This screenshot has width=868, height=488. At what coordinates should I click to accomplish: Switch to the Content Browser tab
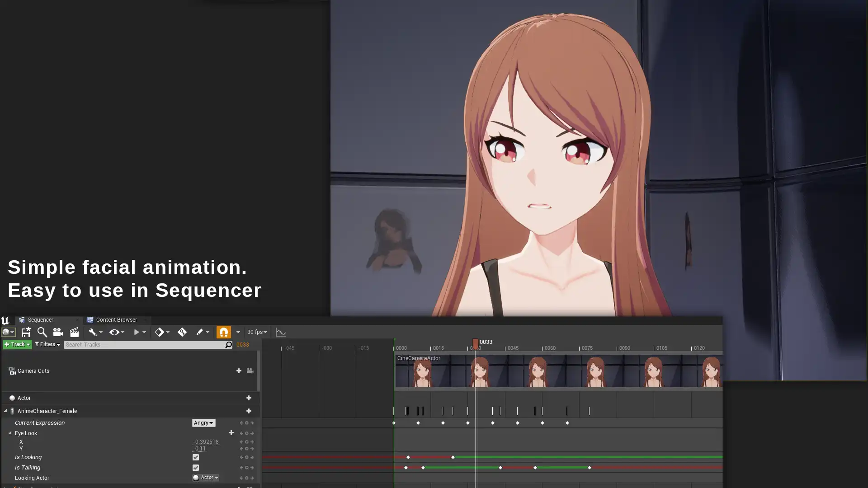click(116, 319)
